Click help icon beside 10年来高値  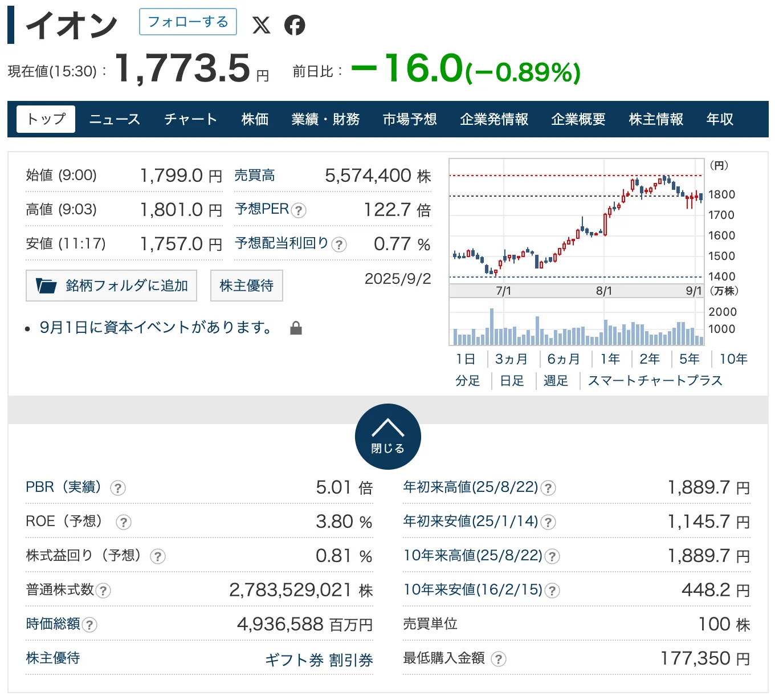552,556
